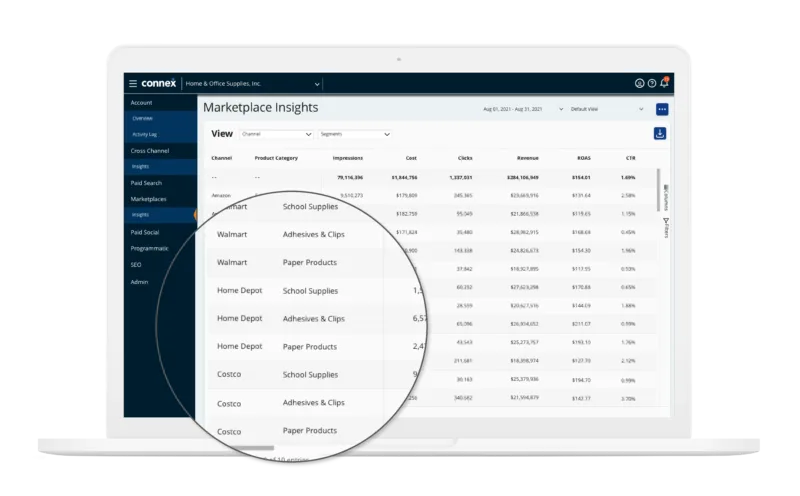This screenshot has height=496, width=800.
Task: Sort by Impressions column header
Action: (x=347, y=158)
